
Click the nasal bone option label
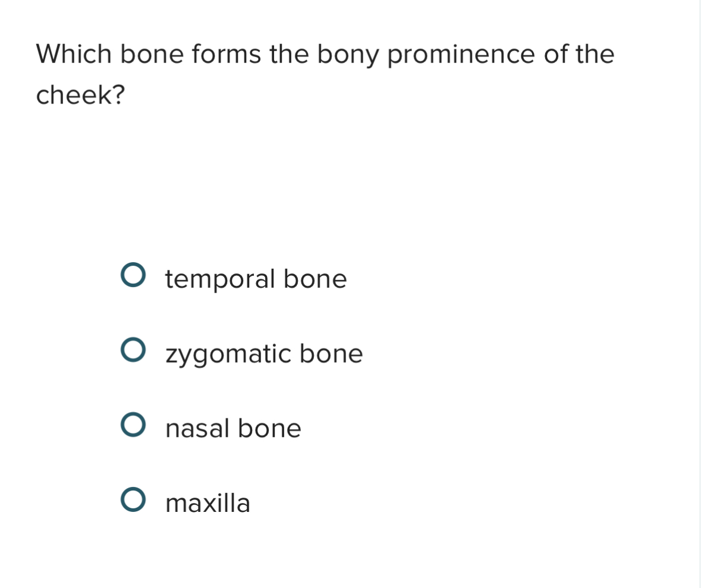[x=232, y=427]
